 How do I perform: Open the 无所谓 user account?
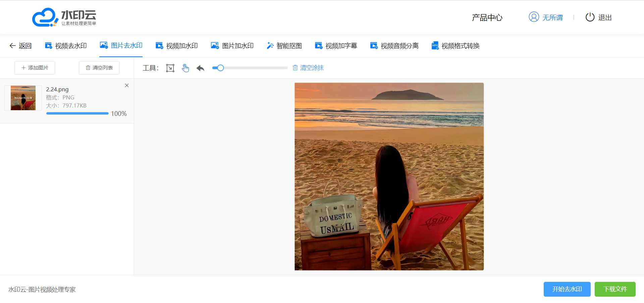pos(553,17)
